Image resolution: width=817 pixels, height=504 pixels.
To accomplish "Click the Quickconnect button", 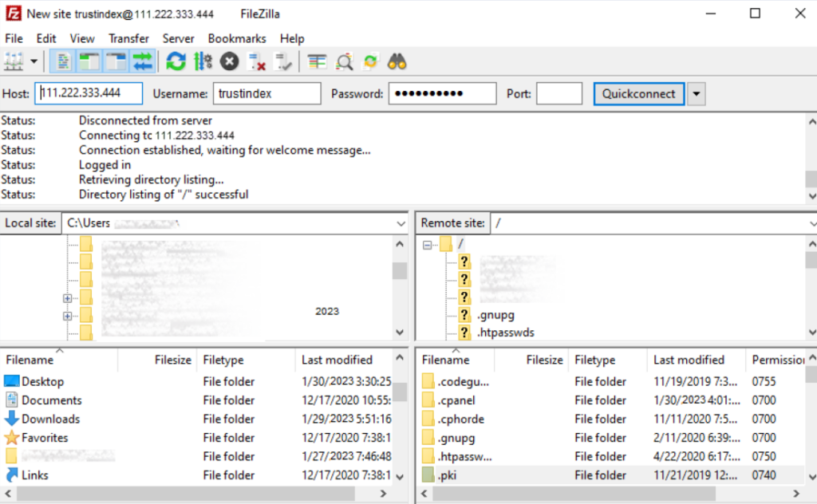I will (x=638, y=94).
